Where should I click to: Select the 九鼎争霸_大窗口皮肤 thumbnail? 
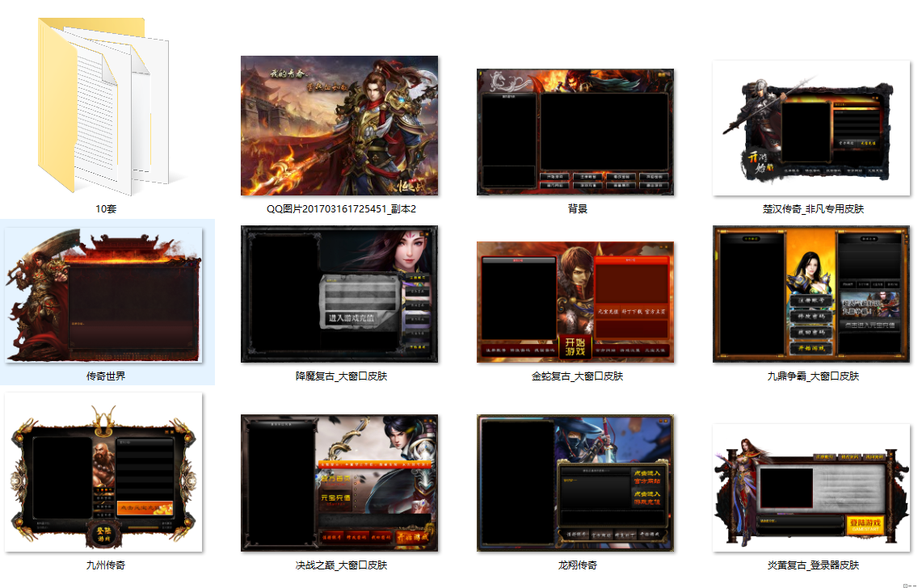[811, 295]
